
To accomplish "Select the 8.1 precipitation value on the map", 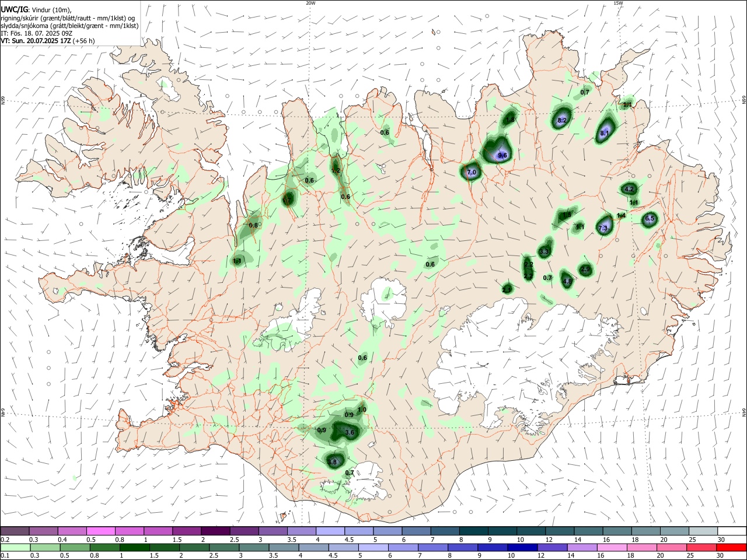I will coord(605,134).
